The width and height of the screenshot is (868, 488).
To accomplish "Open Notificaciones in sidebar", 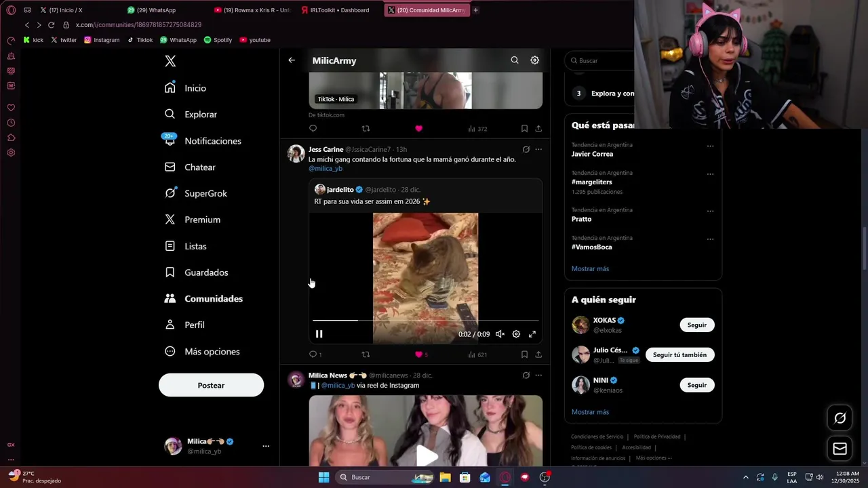I will coord(202,141).
